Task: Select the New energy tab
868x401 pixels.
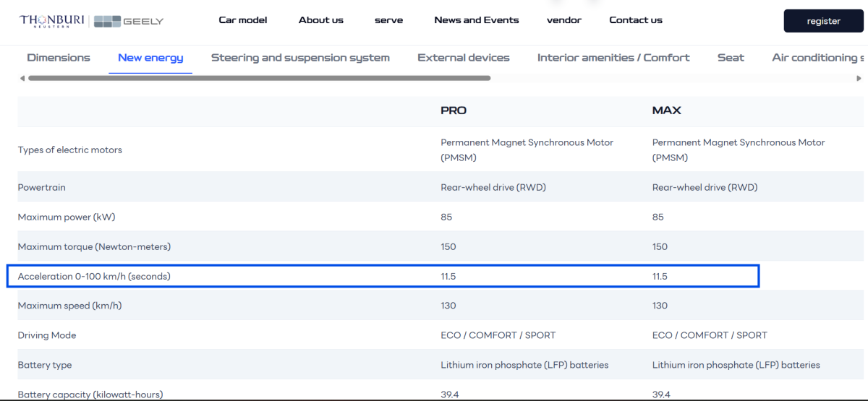Action: 150,58
